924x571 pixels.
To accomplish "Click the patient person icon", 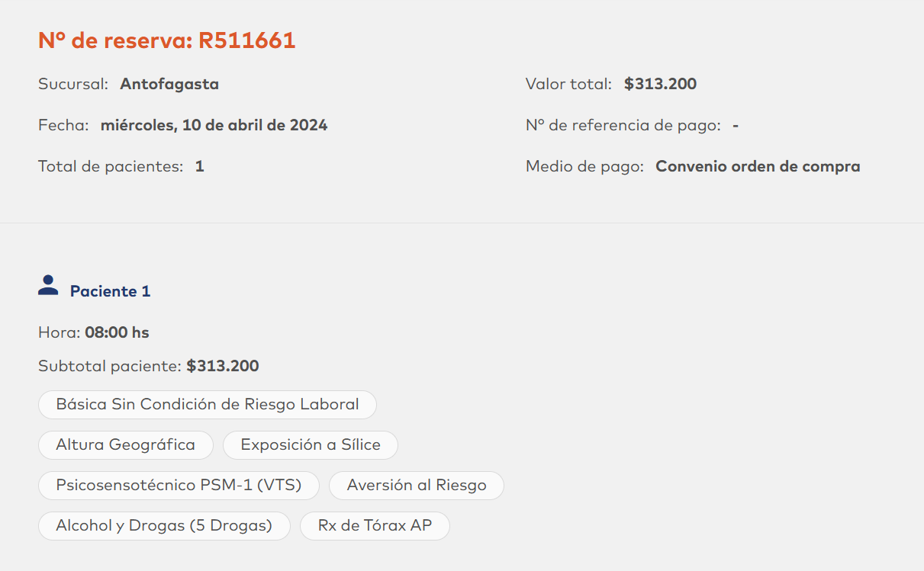I will coord(48,286).
